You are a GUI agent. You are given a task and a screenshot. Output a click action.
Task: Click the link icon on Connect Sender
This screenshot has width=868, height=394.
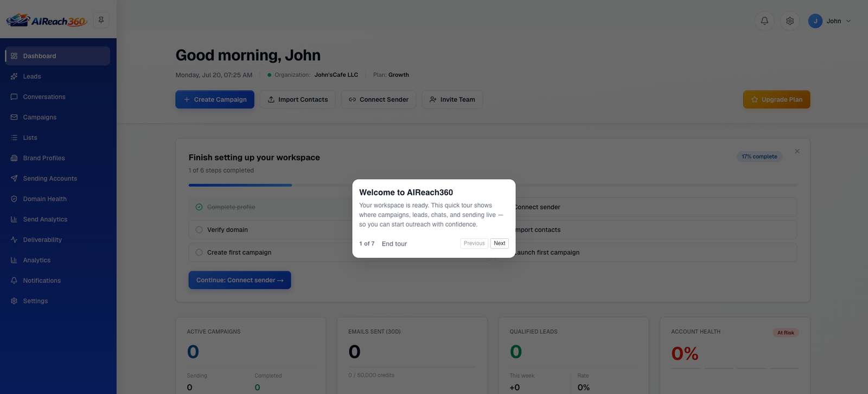pyautogui.click(x=352, y=99)
